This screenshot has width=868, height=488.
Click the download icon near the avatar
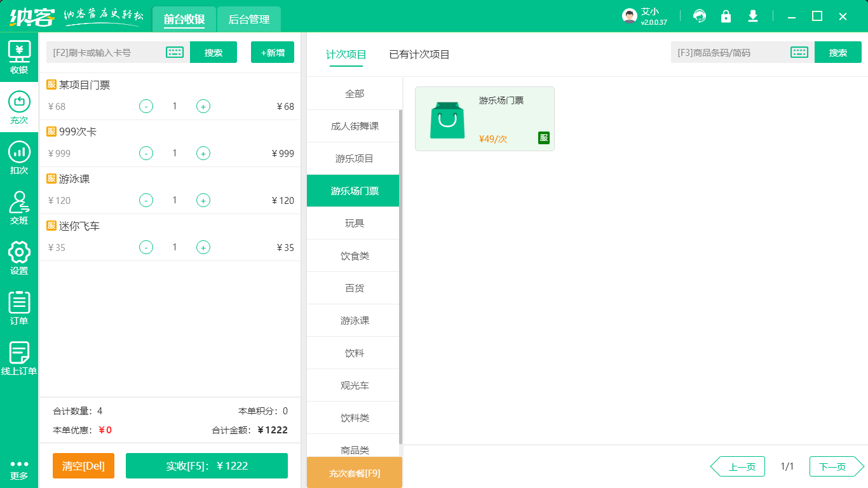[752, 16]
